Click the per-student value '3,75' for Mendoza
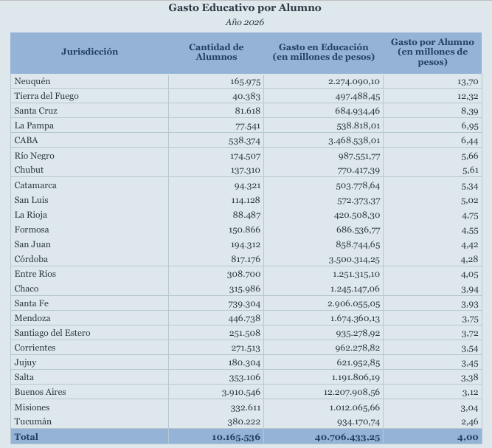Screen dimensions: 492x448 coord(470,319)
